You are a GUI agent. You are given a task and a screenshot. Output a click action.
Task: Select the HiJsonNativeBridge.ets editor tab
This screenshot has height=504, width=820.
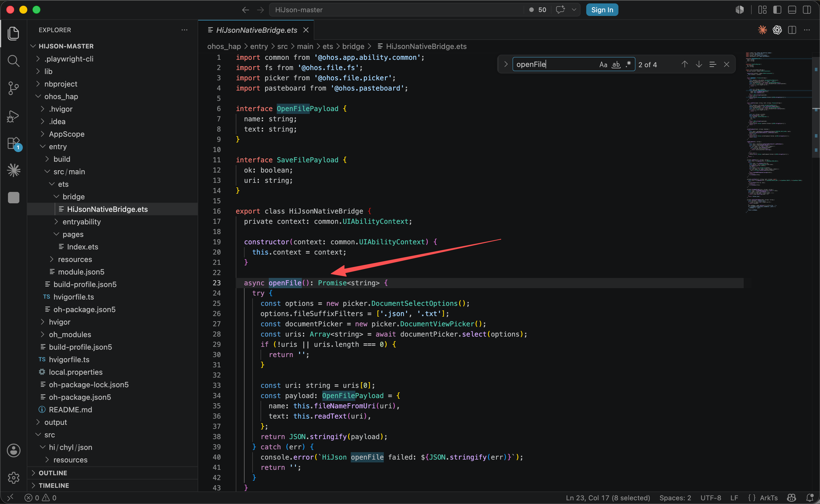click(257, 30)
